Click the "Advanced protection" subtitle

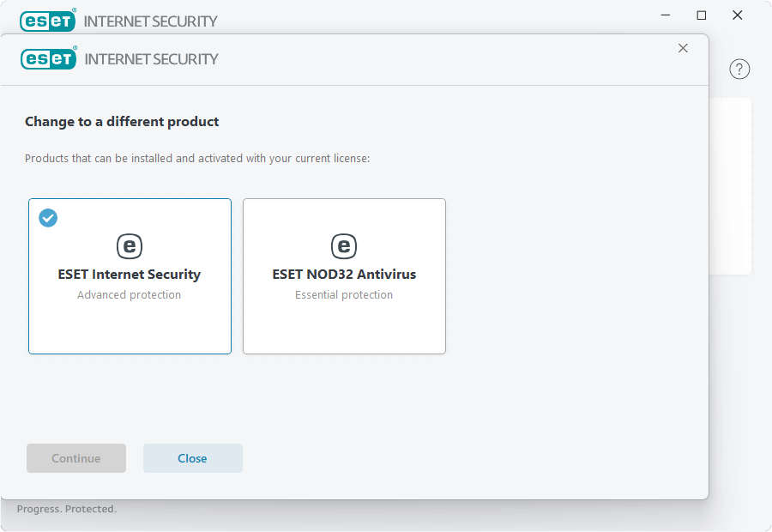tap(130, 294)
